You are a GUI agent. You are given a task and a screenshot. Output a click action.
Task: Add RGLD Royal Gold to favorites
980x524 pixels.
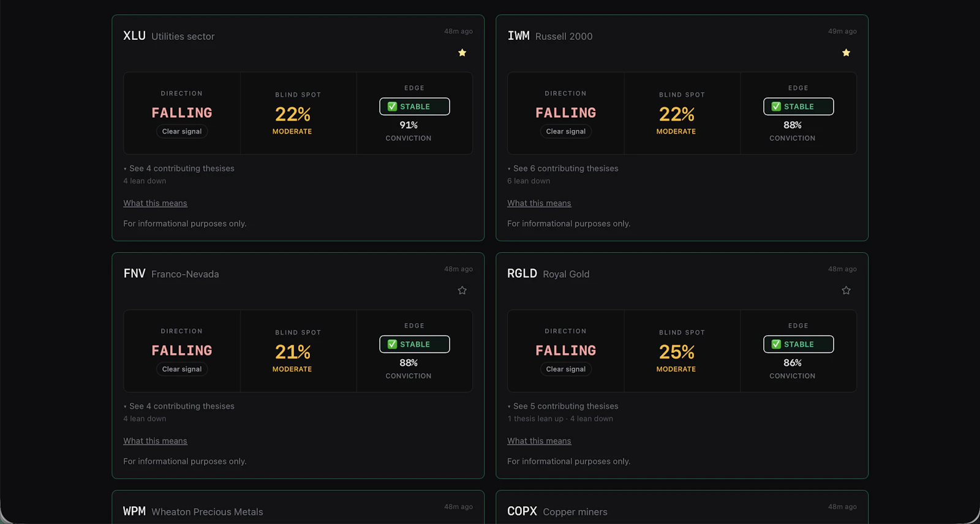[846, 290]
